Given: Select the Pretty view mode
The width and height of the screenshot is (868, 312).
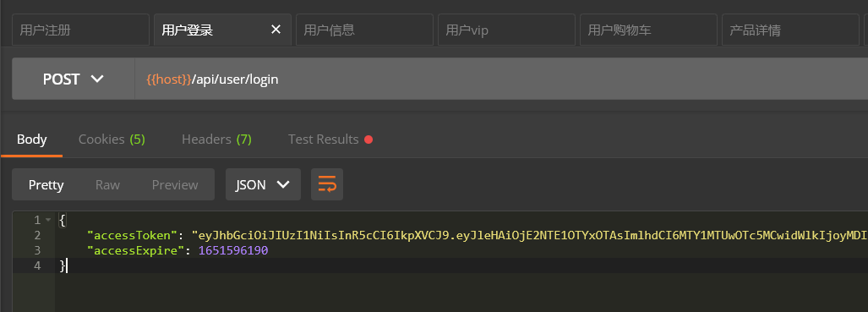Looking at the screenshot, I should pos(46,184).
